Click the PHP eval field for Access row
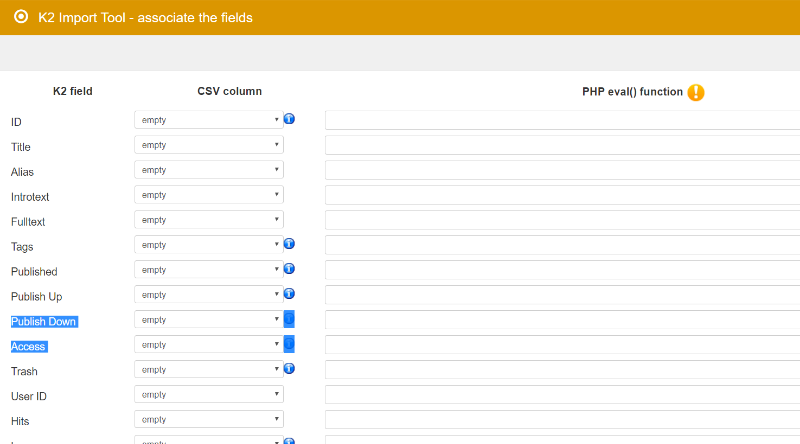 [562, 345]
